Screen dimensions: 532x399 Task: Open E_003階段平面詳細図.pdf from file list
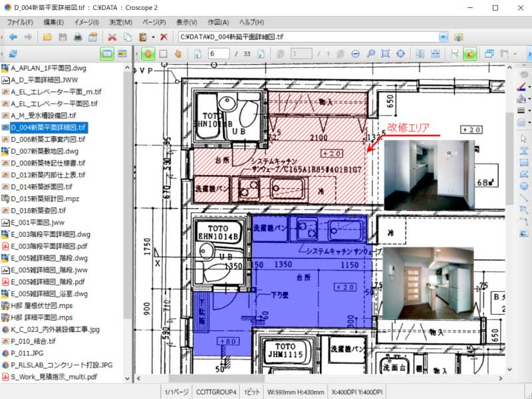point(51,246)
